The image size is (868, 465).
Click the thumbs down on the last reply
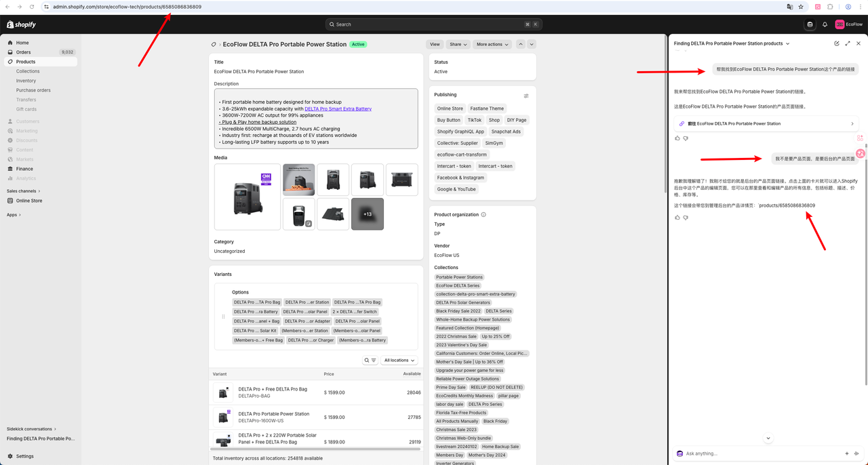(x=686, y=218)
